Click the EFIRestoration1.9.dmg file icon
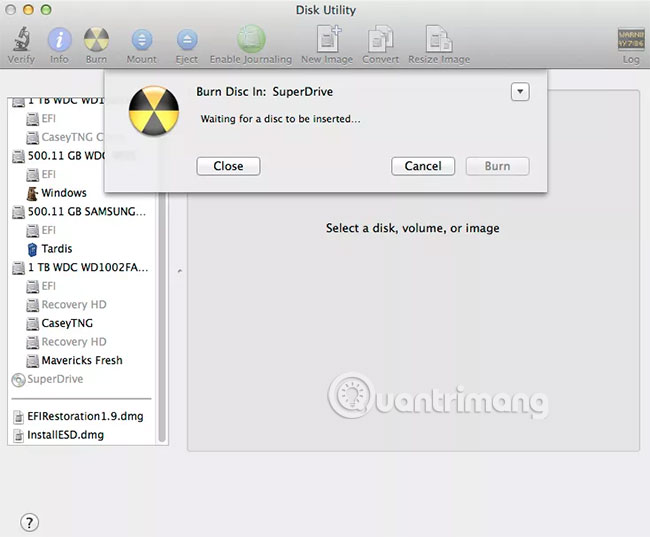This screenshot has width=650, height=537. (x=18, y=417)
